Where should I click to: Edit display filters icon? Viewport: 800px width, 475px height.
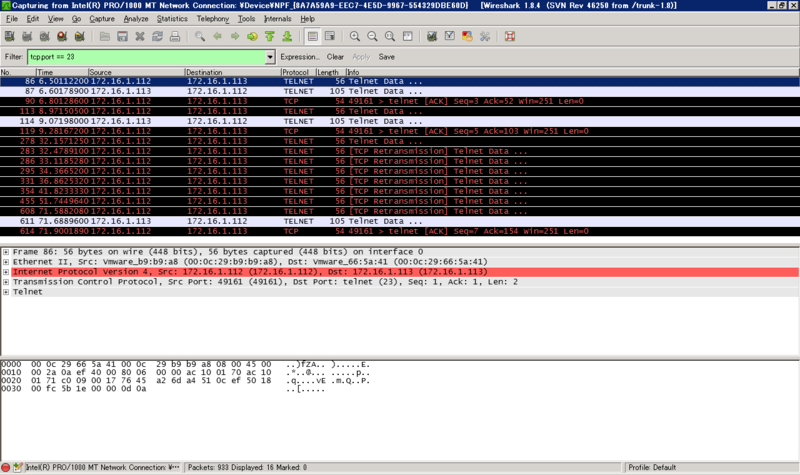[x=449, y=36]
